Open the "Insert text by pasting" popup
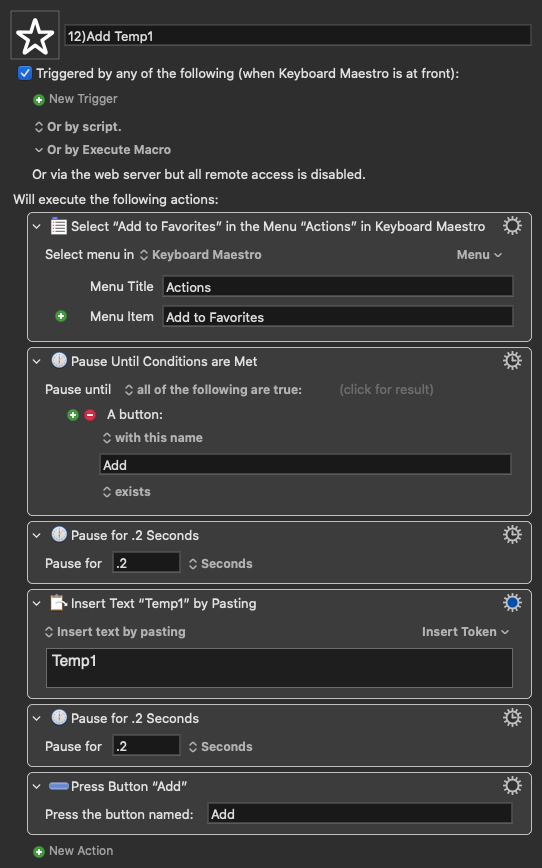The height and width of the screenshot is (868, 542). tap(115, 632)
